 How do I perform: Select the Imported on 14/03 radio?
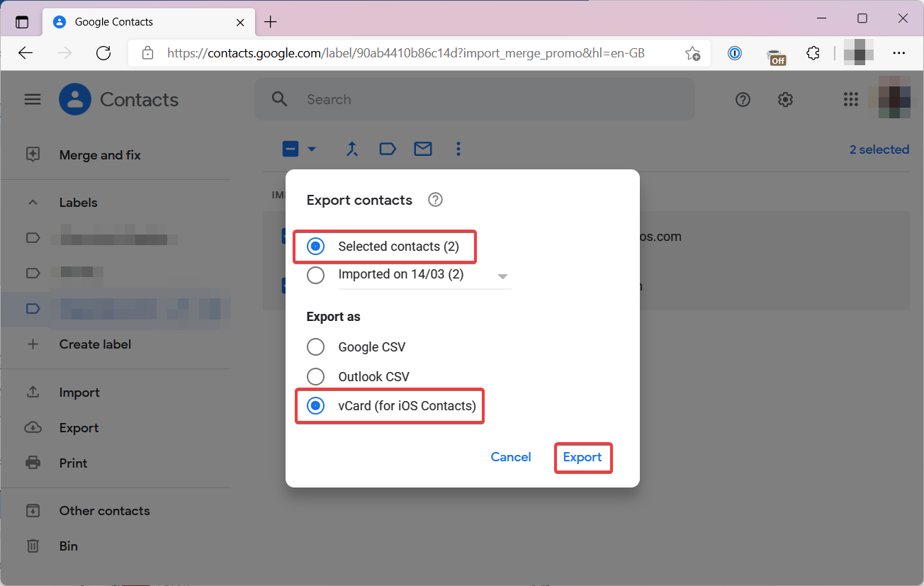[x=315, y=274]
